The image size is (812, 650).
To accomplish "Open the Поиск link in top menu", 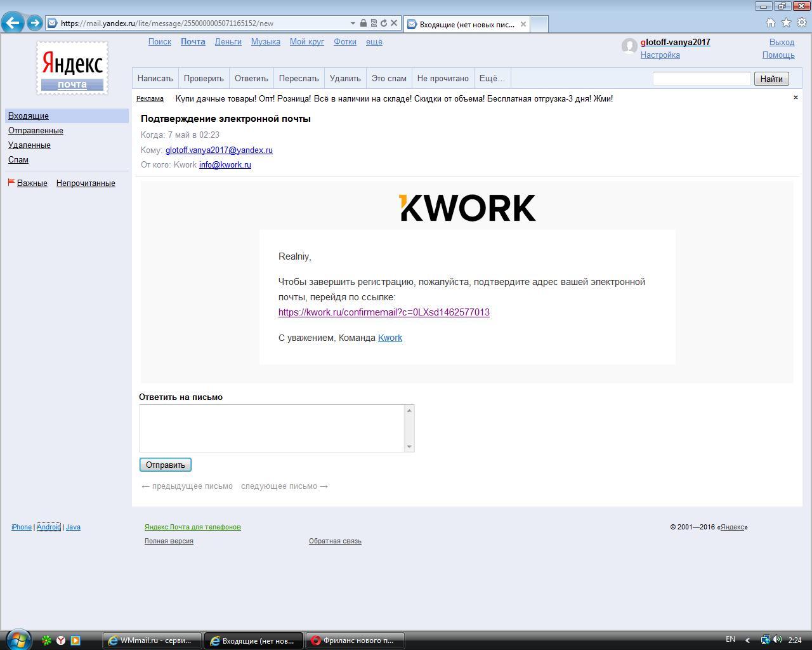I will pyautogui.click(x=160, y=41).
